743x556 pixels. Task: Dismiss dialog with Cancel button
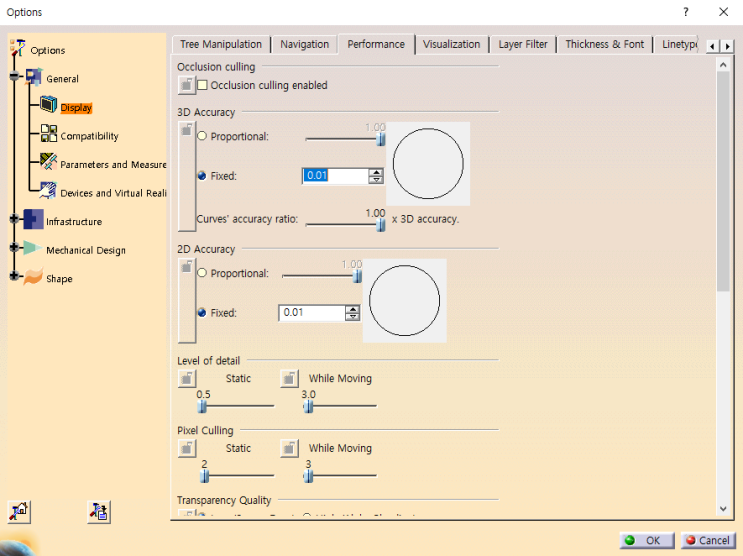point(708,540)
